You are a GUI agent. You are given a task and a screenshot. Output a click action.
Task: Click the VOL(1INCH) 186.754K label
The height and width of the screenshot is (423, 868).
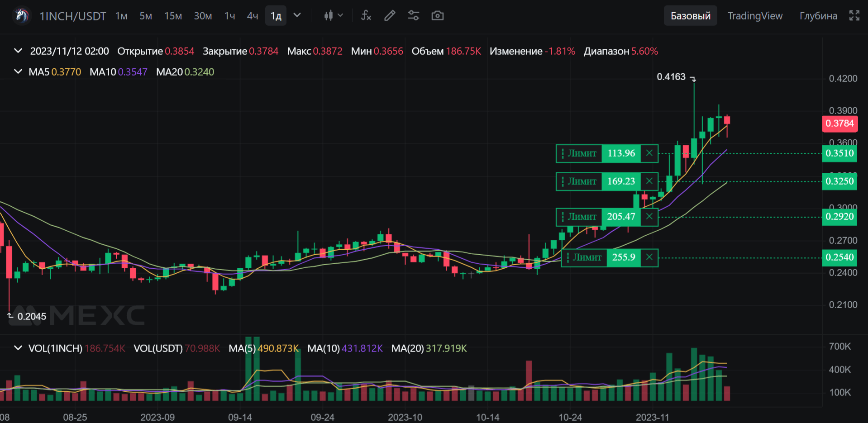click(x=76, y=348)
